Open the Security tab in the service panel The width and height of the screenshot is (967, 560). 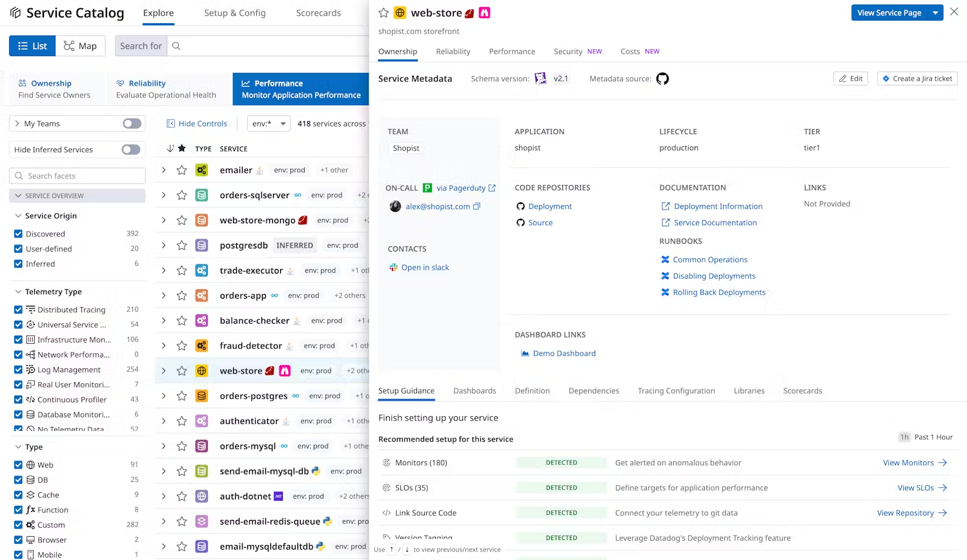pyautogui.click(x=567, y=51)
